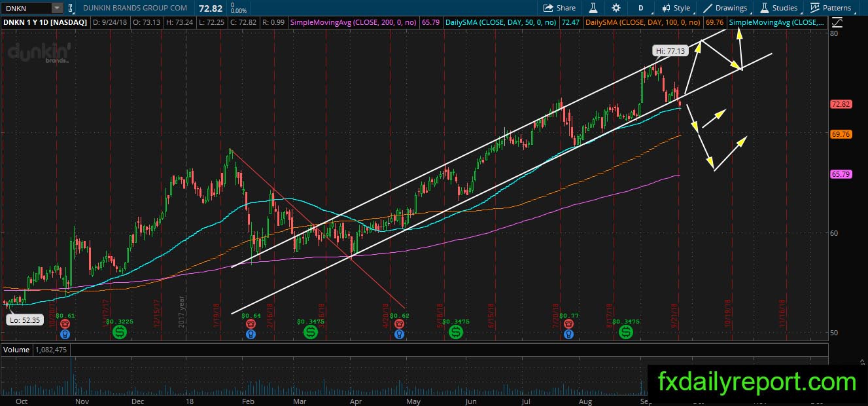Select the DUNKIN BRANDS GROUP COM label
Screen dimensions: 868x406
tap(135, 8)
